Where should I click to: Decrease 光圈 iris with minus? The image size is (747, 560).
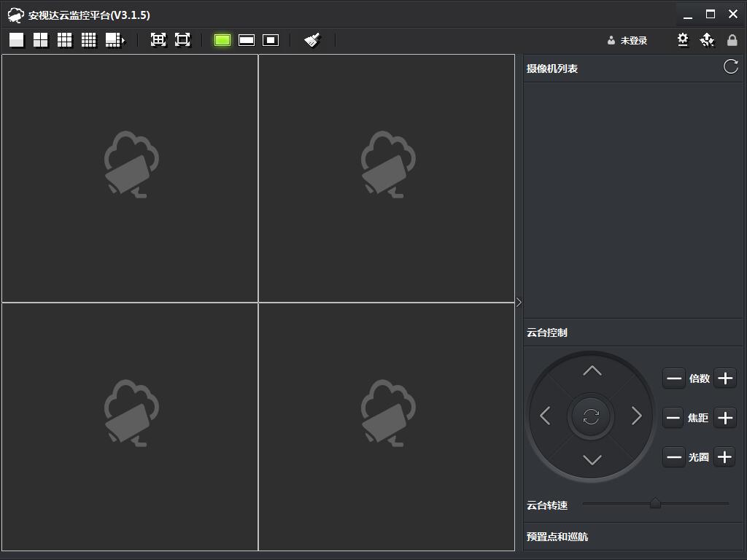(673, 457)
